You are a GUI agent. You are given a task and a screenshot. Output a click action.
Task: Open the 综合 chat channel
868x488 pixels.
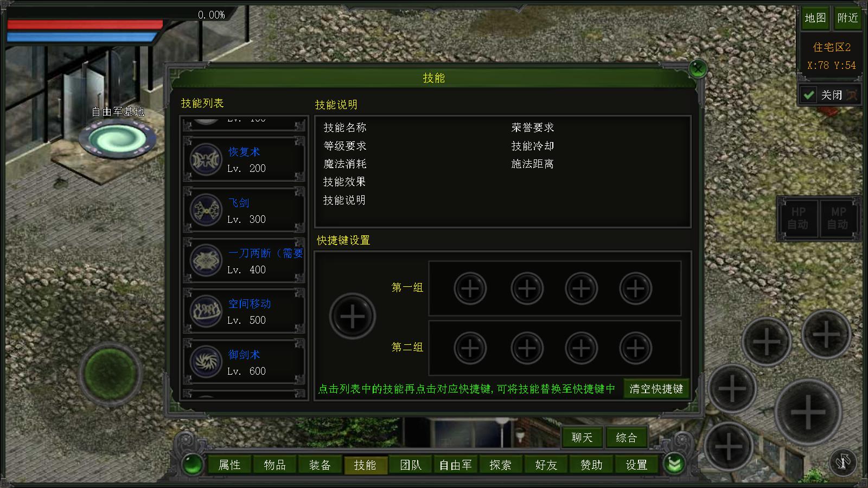click(627, 438)
